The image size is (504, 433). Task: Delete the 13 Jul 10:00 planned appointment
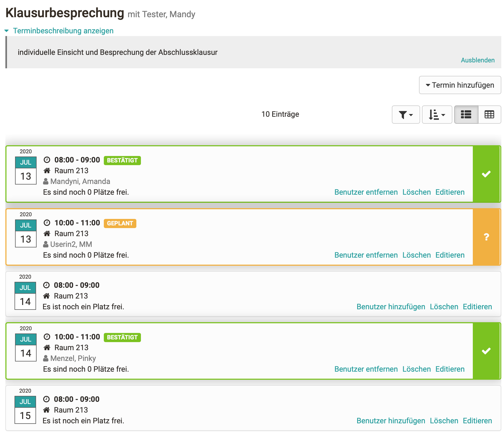(x=416, y=255)
